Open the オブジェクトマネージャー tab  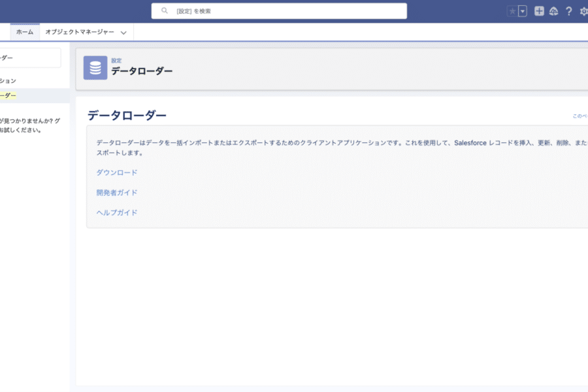[80, 32]
